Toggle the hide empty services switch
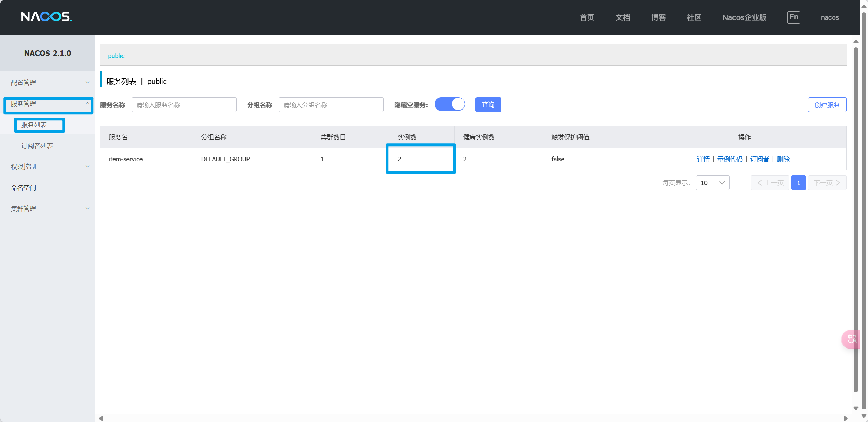The width and height of the screenshot is (868, 422). click(x=450, y=104)
